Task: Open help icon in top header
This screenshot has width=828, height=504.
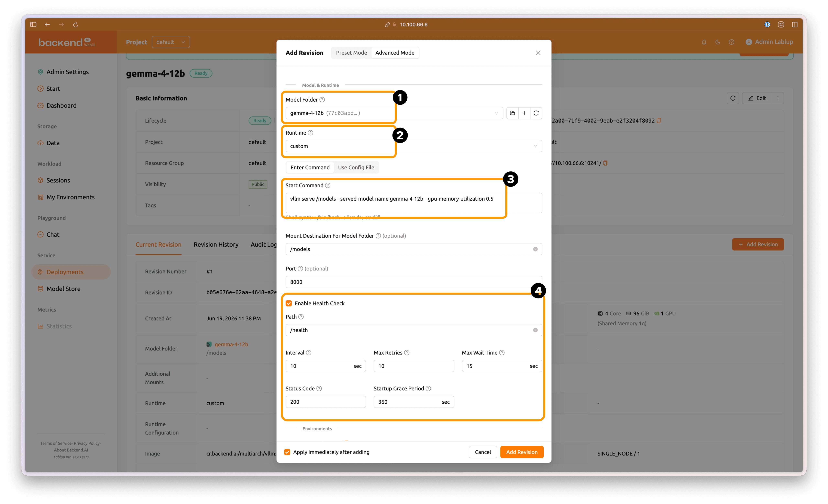Action: (732, 42)
